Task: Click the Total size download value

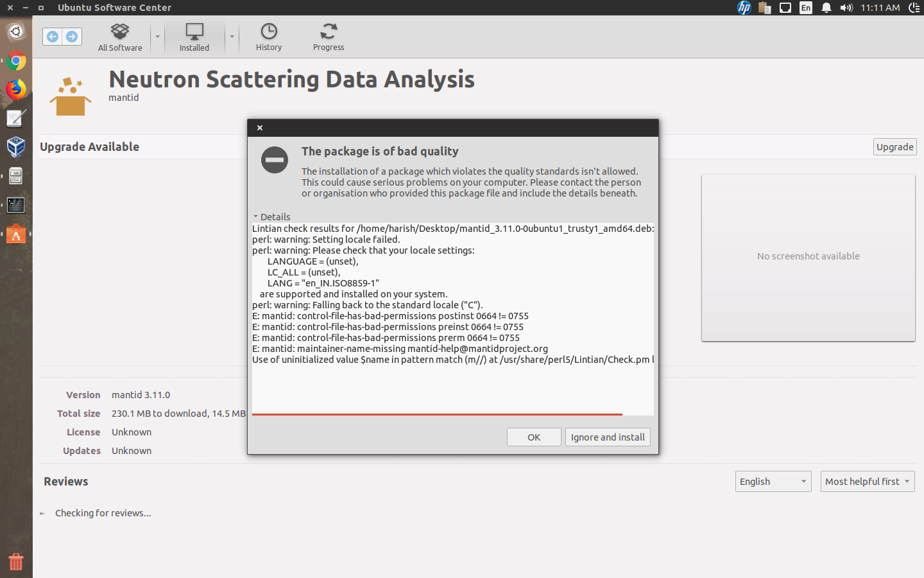Action: tap(178, 414)
